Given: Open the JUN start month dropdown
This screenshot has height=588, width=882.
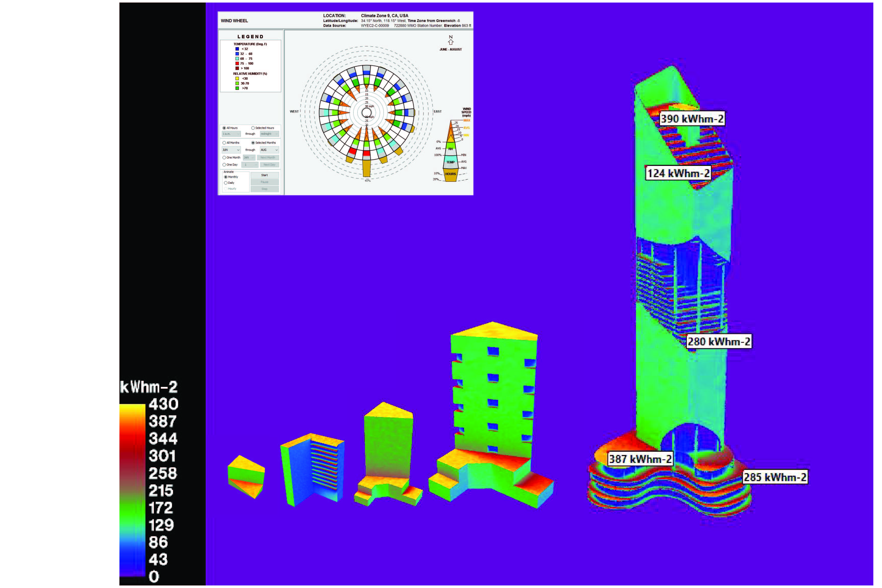Looking at the screenshot, I should click(231, 150).
